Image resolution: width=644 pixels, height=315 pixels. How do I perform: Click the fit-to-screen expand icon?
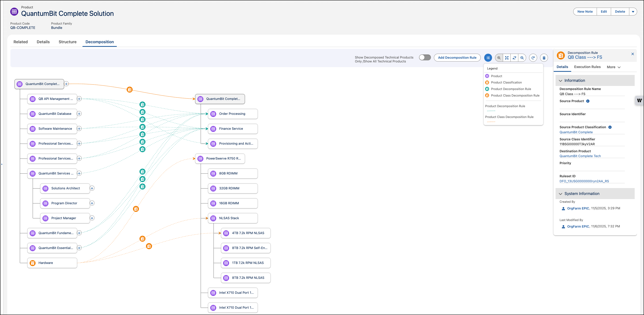pos(507,58)
